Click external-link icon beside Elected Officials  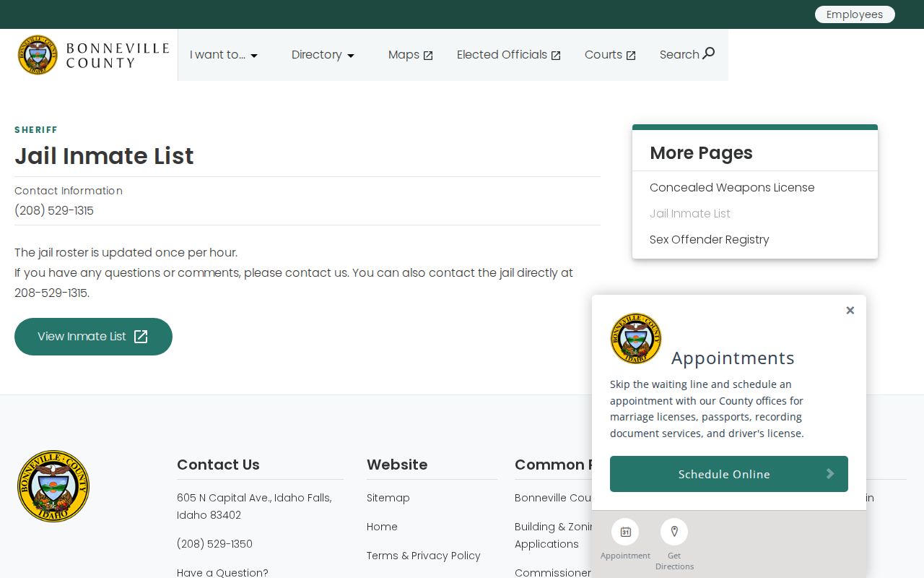click(x=556, y=56)
